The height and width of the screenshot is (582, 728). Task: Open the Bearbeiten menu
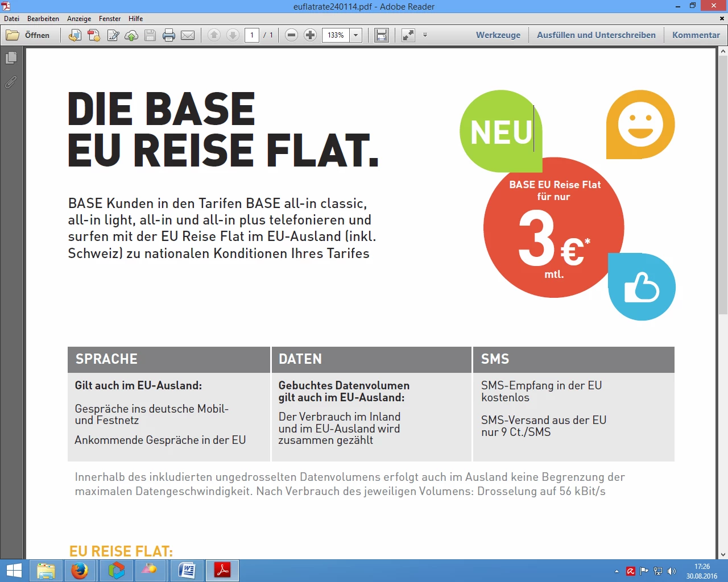tap(43, 19)
